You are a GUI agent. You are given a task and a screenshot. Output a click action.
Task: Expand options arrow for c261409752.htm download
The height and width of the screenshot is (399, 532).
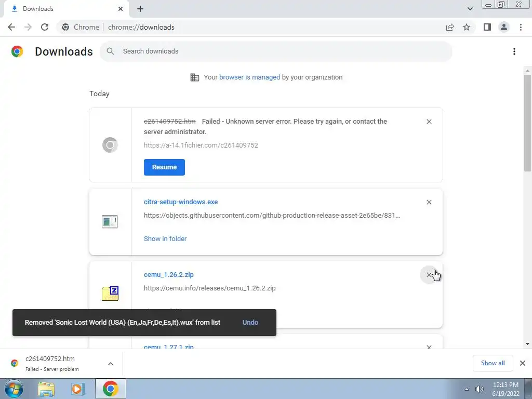[111, 364]
